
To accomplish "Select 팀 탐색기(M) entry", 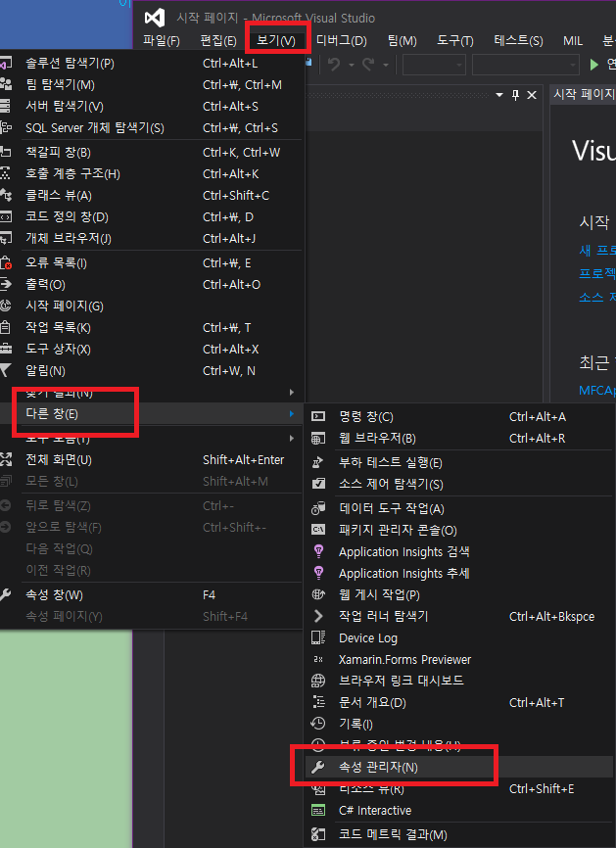I will 152,85.
